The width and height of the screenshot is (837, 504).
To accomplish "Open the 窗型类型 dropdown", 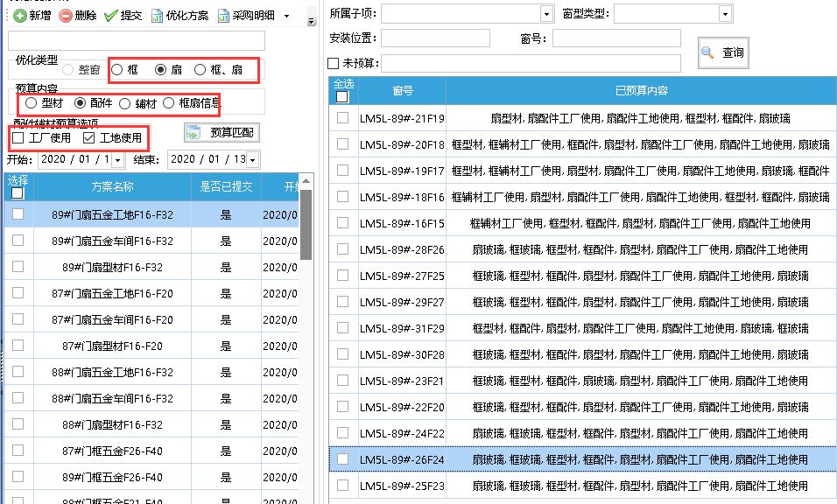I will coord(724,14).
